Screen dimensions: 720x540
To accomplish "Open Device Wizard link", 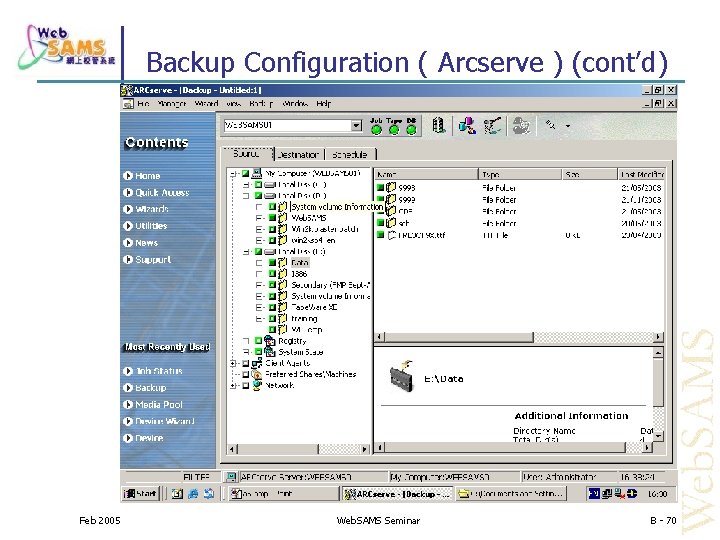I will (165, 421).
